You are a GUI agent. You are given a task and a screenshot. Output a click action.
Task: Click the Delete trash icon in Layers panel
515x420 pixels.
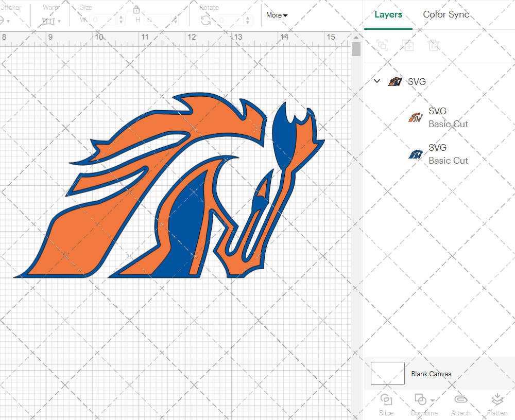point(434,45)
